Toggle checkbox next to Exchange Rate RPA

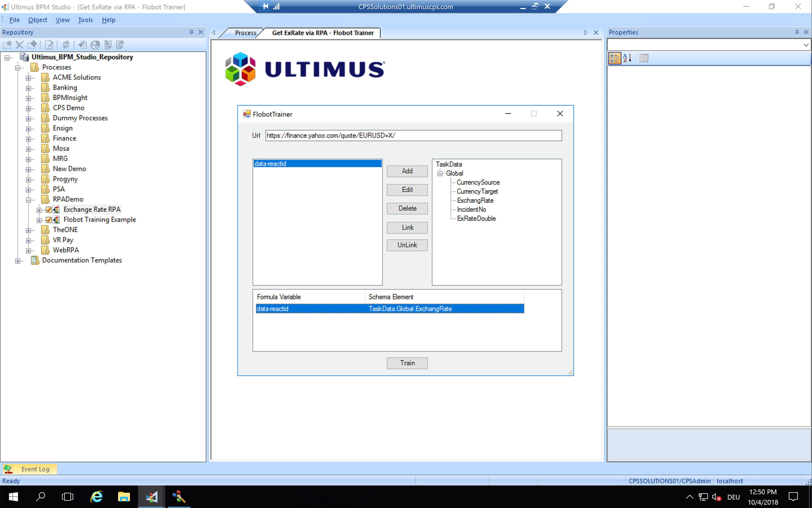(x=49, y=210)
